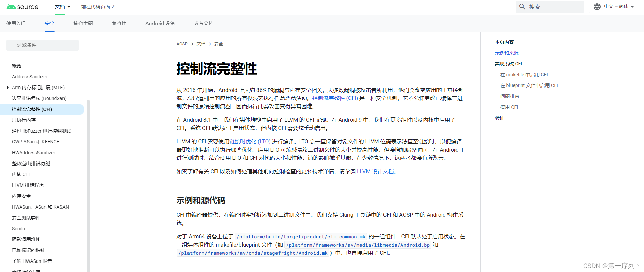Open the 中文 – 简体 language dropdown

(x=614, y=7)
